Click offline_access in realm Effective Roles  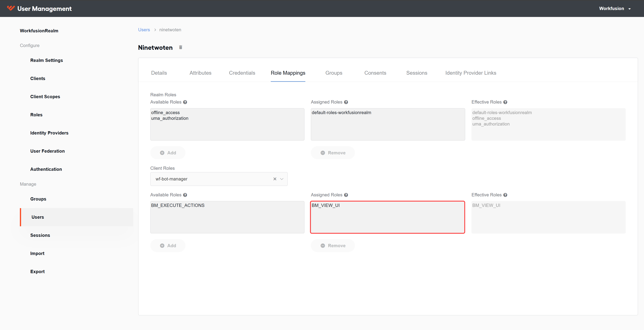tap(487, 118)
